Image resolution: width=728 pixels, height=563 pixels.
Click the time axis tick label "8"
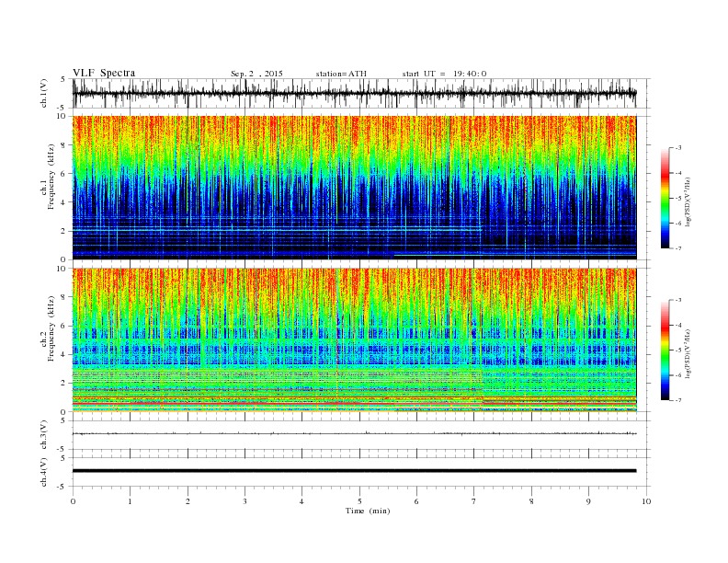(531, 501)
